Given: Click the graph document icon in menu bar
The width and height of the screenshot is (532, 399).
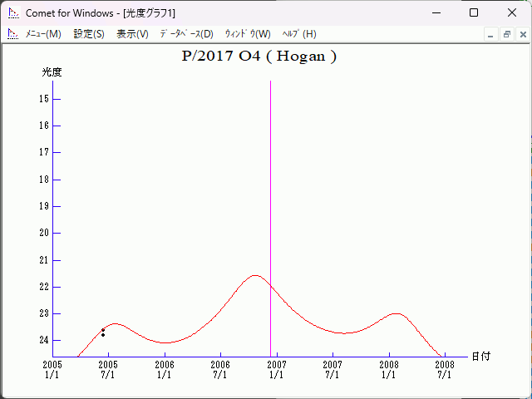Looking at the screenshot, I should coord(12,34).
